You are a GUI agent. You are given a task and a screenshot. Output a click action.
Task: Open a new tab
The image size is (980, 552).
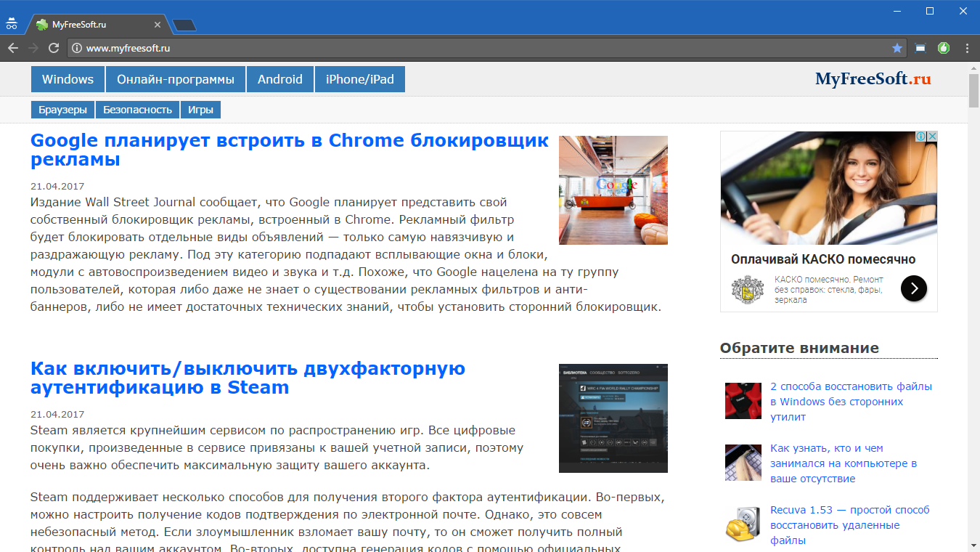184,25
